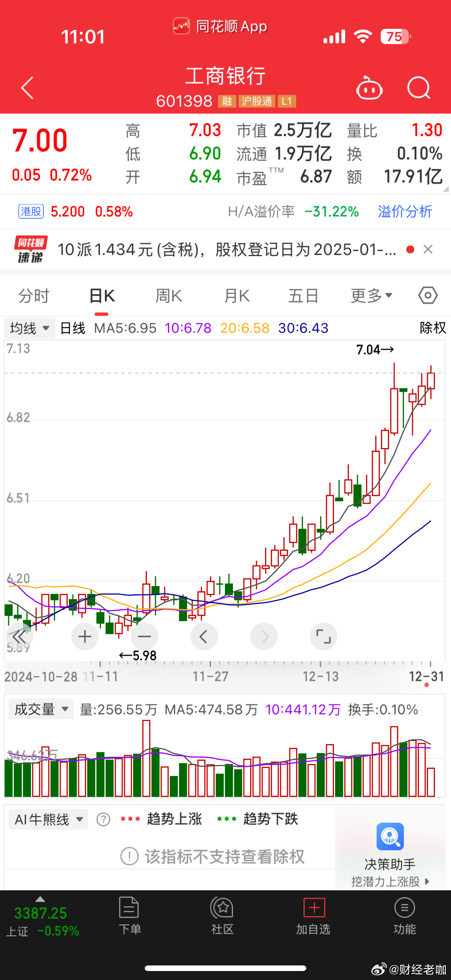The height and width of the screenshot is (980, 451).
Task: Expand quote details corner triangle
Action: click(x=446, y=189)
